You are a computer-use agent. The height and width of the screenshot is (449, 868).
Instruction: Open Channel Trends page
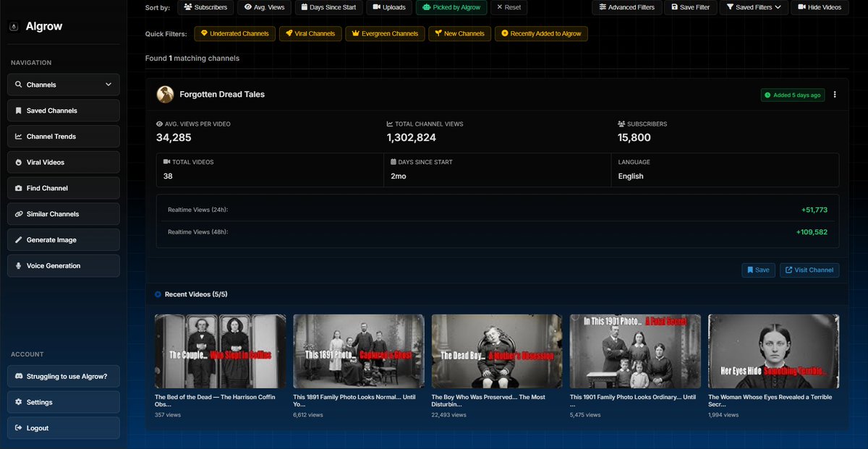coord(64,136)
